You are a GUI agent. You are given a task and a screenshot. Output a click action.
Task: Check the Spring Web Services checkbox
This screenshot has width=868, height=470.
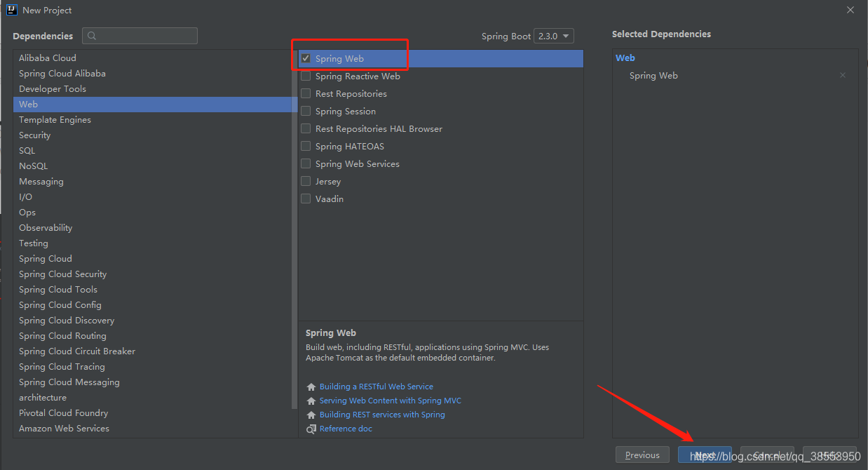click(x=306, y=163)
